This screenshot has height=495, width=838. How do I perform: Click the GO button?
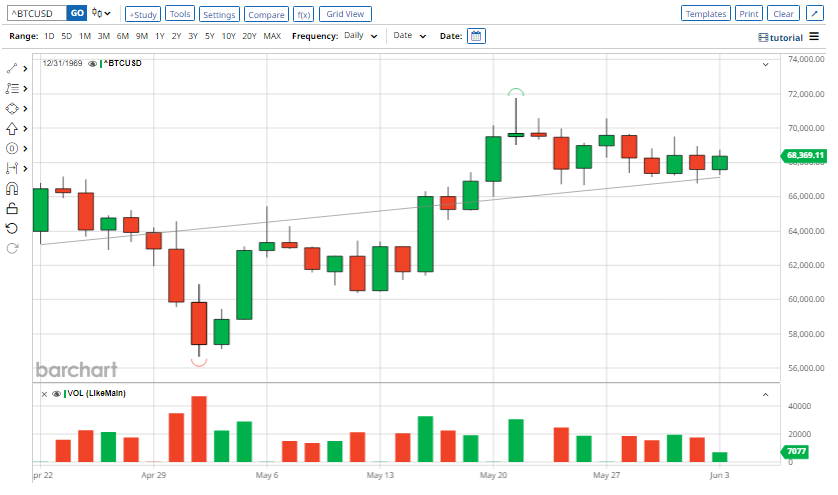point(77,13)
